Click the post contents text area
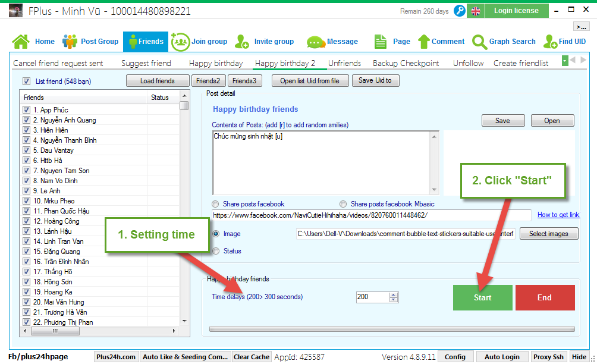The image size is (597, 364). [x=322, y=163]
